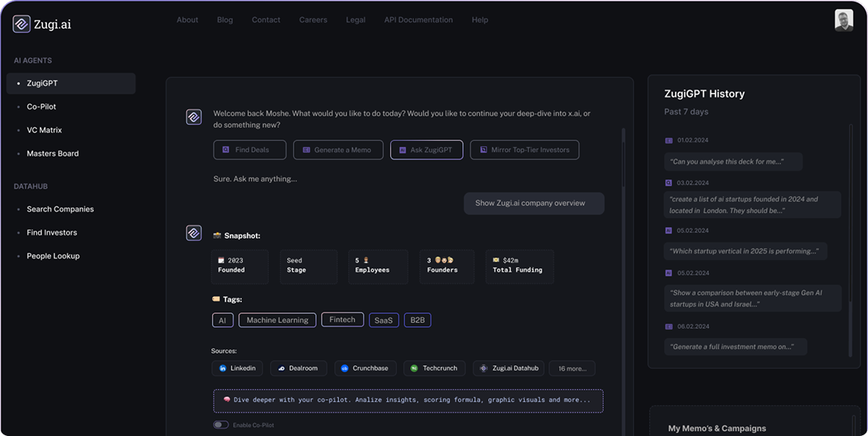Click the Mirror Top-Tier Investors button
Viewport: 868px width, 436px height.
coord(524,150)
